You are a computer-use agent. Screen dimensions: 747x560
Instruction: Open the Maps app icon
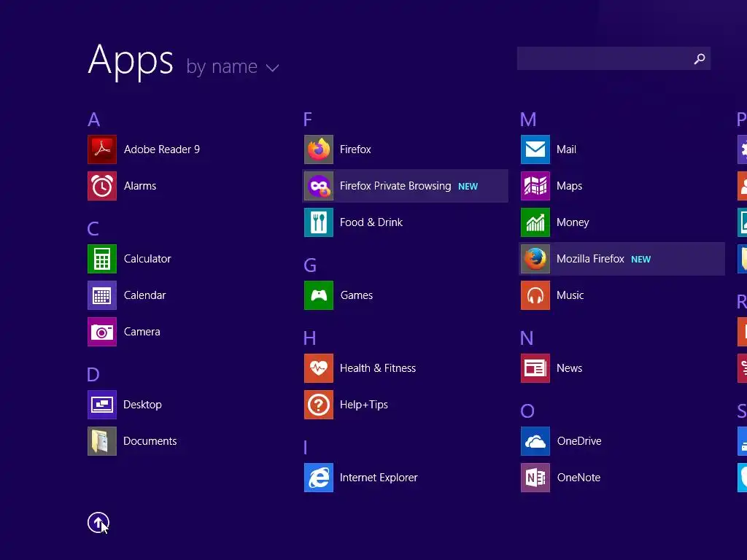click(535, 186)
